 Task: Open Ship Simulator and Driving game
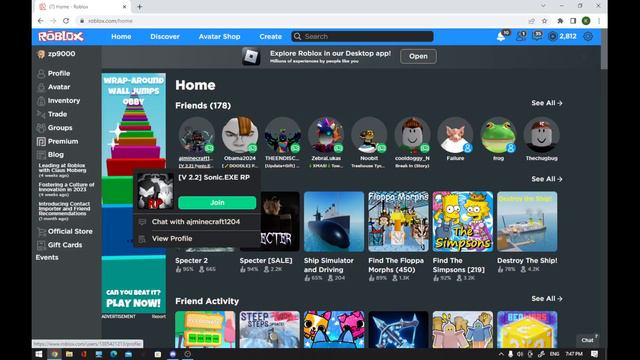334,222
